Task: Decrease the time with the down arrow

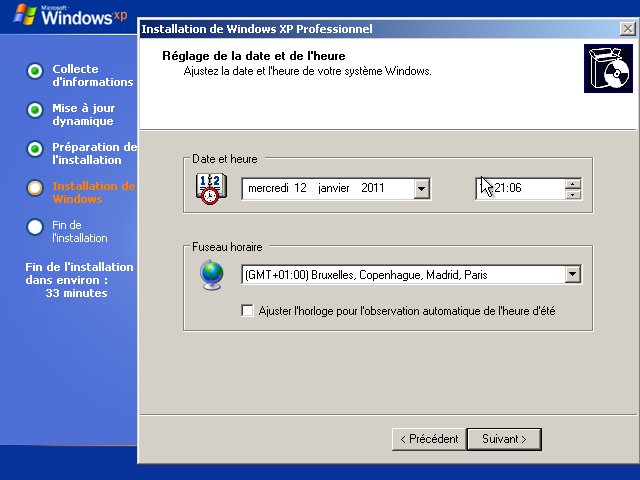Action: (573, 194)
